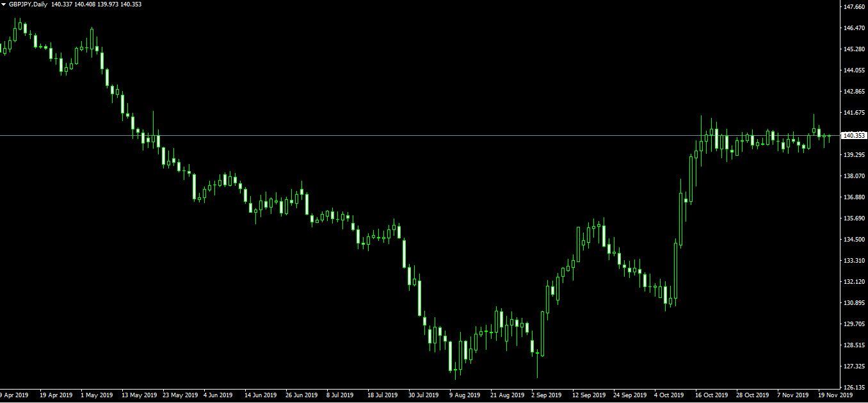Click the 144.055 price scale label

tap(855, 70)
